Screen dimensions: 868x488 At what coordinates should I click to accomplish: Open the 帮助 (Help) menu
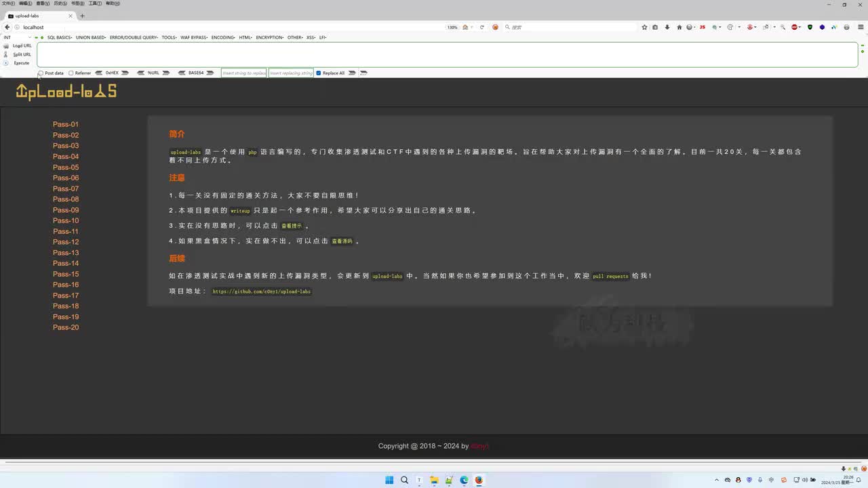click(x=113, y=3)
